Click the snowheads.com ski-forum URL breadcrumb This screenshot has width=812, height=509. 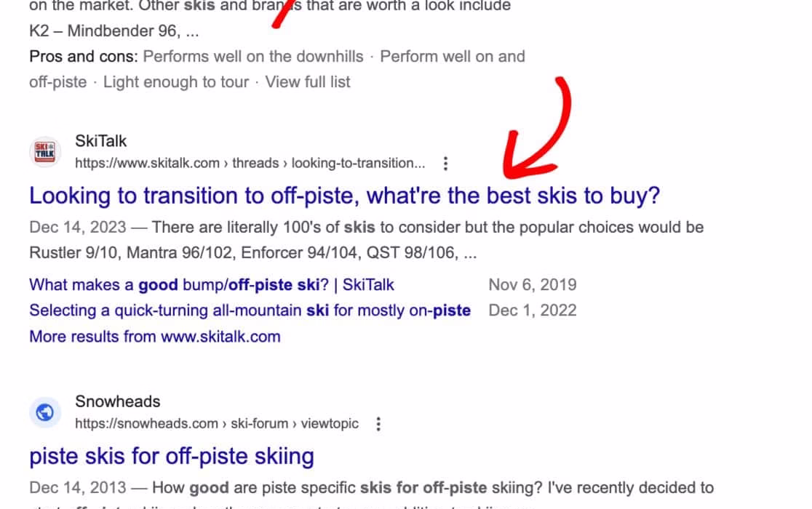point(217,424)
